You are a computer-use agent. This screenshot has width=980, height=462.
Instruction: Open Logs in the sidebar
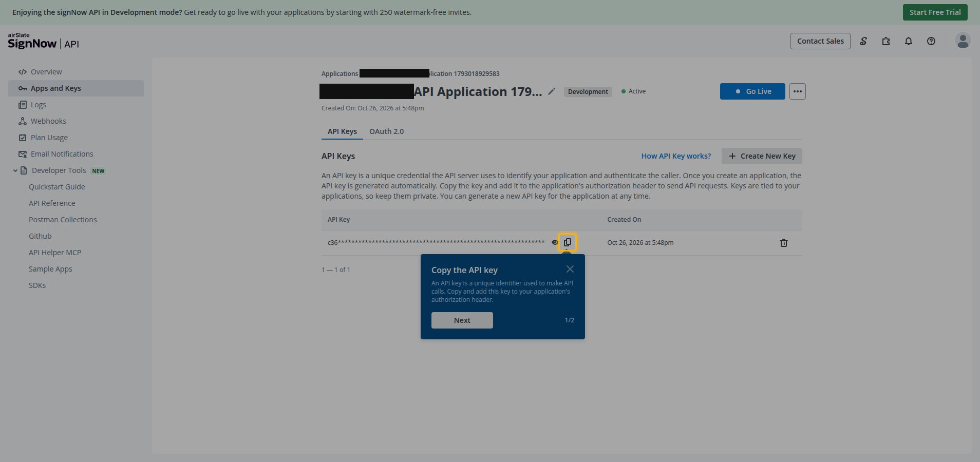(x=76, y=105)
